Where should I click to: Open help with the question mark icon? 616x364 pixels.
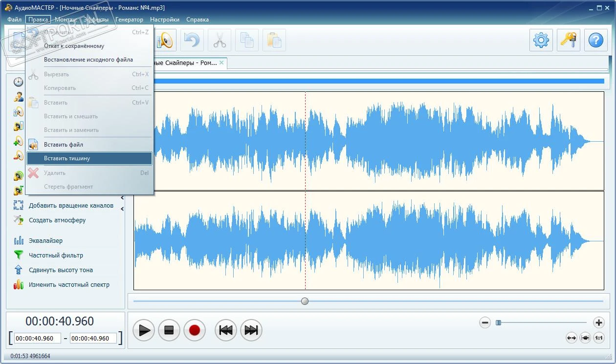tap(596, 40)
